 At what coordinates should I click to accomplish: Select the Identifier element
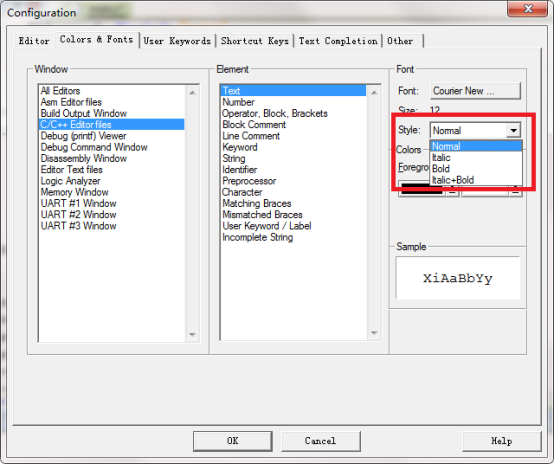pos(294,170)
